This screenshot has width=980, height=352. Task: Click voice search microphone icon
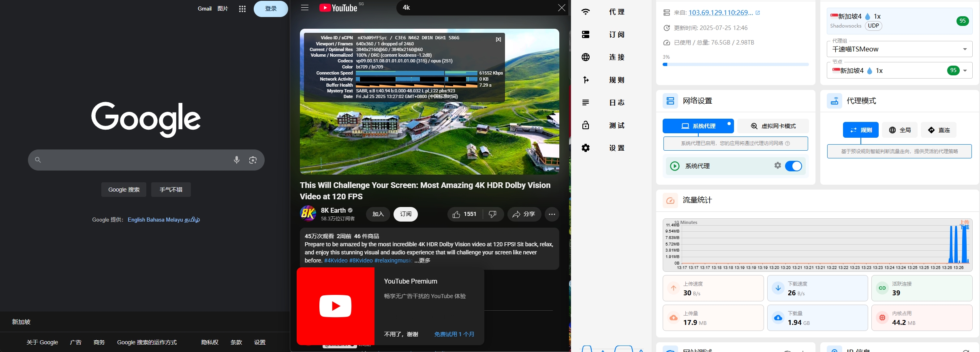(237, 160)
